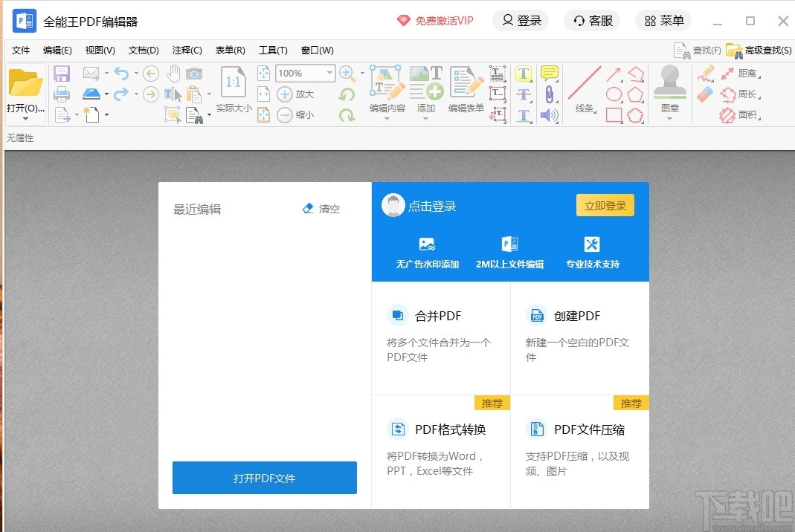The image size is (795, 532).
Task: Select the Hand tool in the toolbar
Action: (x=174, y=72)
